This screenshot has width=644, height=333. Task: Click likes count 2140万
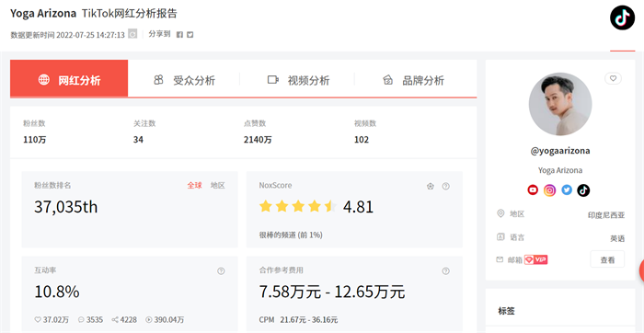click(x=258, y=140)
